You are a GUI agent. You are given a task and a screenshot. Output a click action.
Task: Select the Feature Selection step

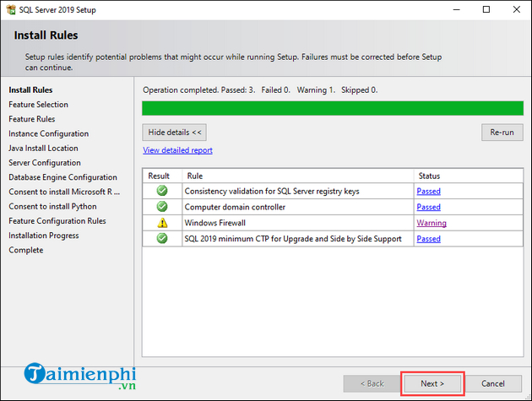click(38, 105)
